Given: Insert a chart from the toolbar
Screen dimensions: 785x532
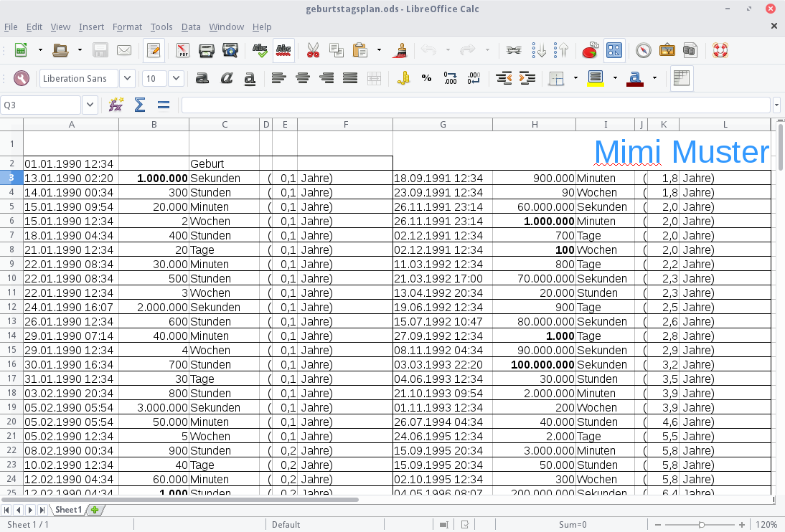Looking at the screenshot, I should point(590,51).
